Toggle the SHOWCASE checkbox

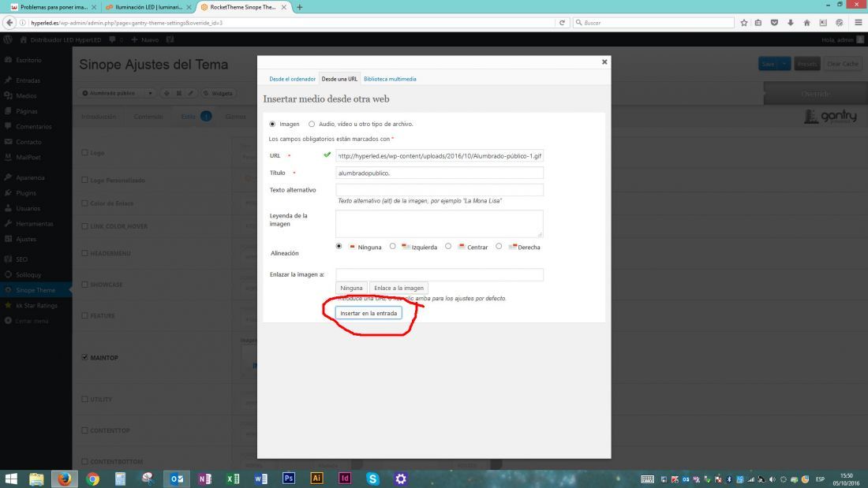coord(84,285)
